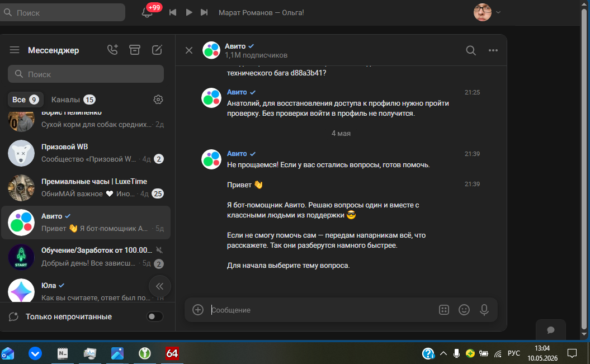Viewport: 590px width, 364px height.
Task: Open the floating chat bubble button bottom right
Action: [x=550, y=330]
